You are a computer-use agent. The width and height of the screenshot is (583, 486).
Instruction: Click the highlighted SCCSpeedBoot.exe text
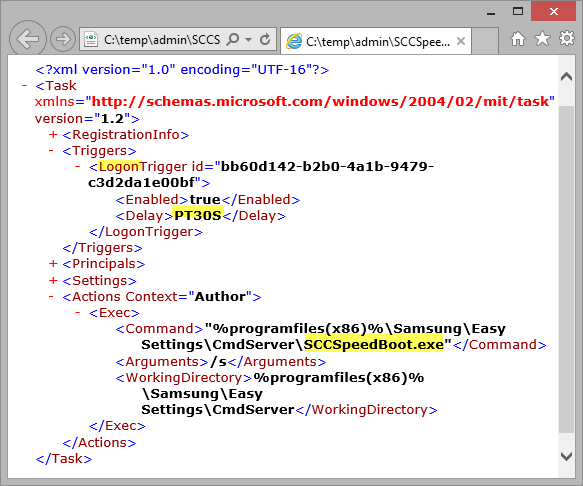click(x=374, y=344)
